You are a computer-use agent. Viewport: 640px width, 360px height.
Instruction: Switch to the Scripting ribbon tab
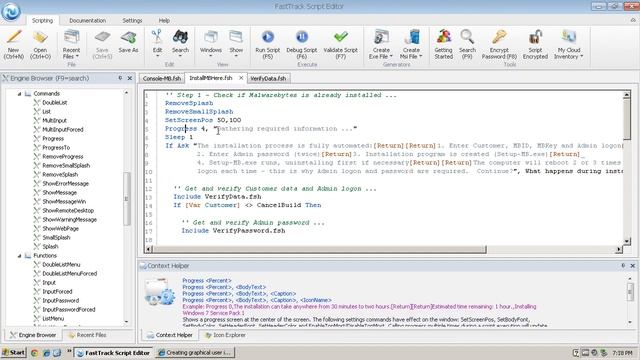[x=42, y=20]
